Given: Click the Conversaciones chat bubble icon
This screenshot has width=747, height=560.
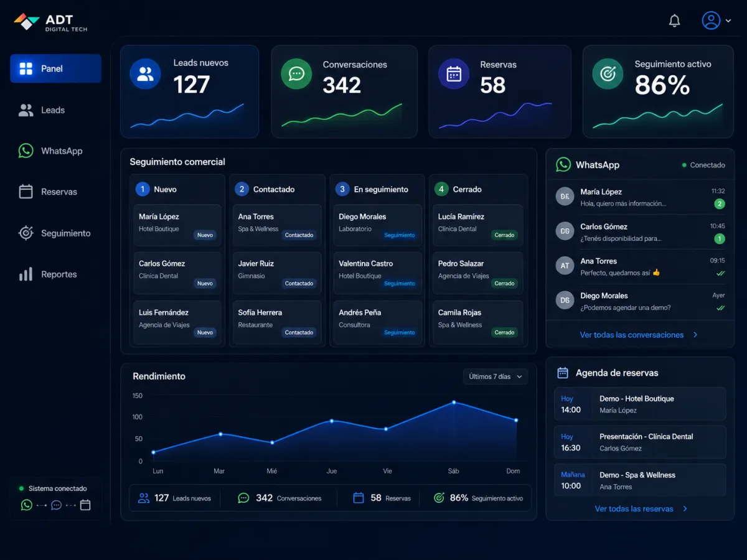Looking at the screenshot, I should [x=296, y=74].
